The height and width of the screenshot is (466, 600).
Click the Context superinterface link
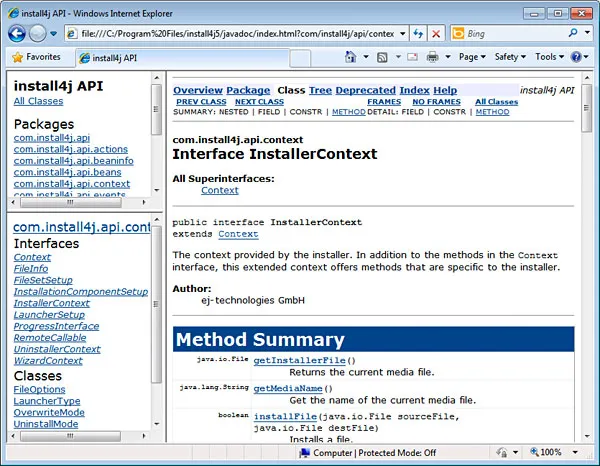coord(220,190)
